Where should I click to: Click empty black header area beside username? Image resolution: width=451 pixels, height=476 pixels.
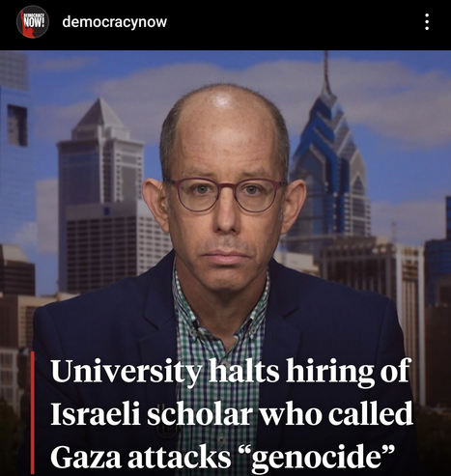pos(290,22)
